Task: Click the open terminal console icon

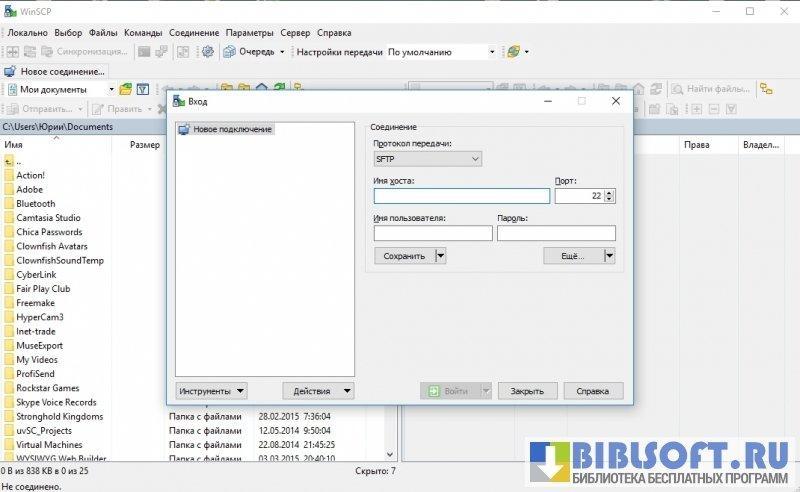Action: (144, 52)
